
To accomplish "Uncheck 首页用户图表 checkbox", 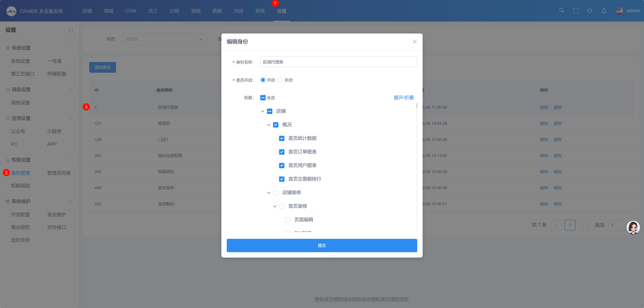I will tap(282, 165).
